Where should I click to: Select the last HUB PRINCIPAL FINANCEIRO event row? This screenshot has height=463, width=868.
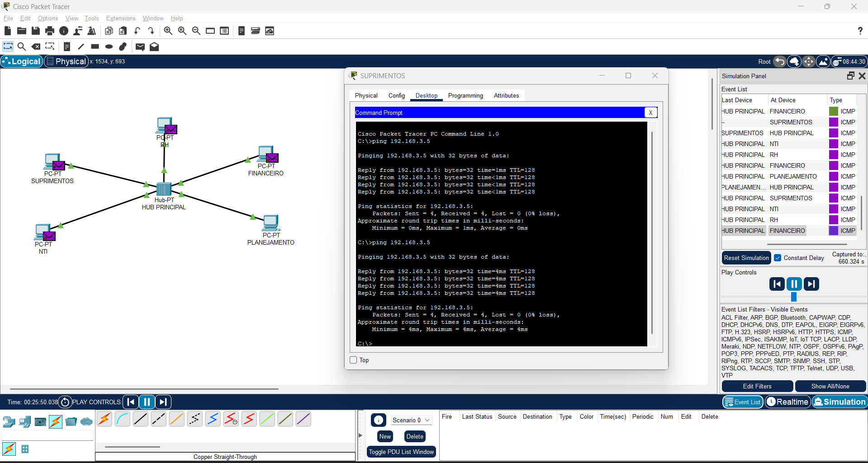(x=788, y=231)
